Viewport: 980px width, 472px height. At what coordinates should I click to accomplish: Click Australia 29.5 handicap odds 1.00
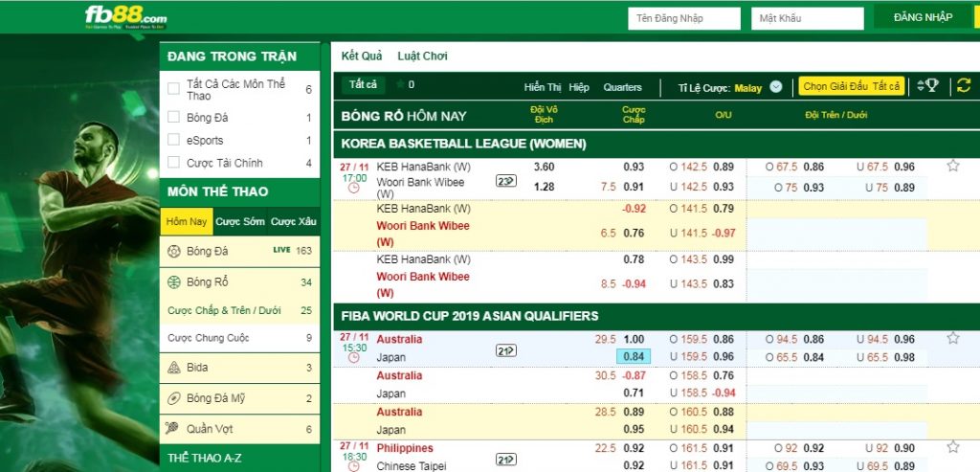click(634, 339)
